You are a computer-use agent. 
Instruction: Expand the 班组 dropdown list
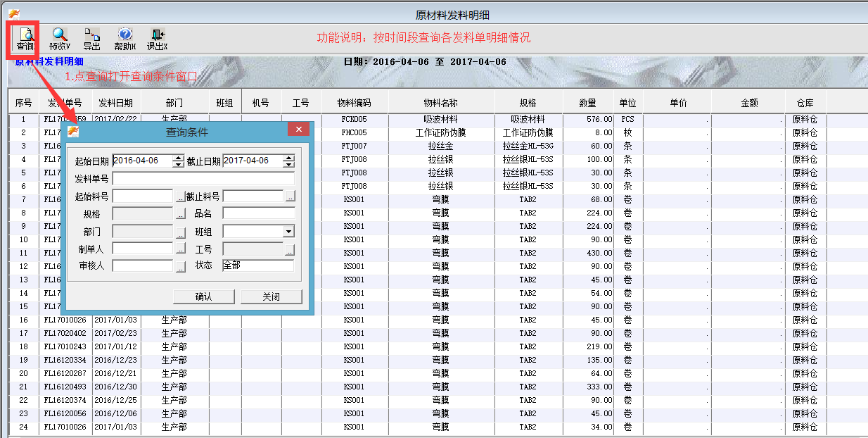point(289,231)
